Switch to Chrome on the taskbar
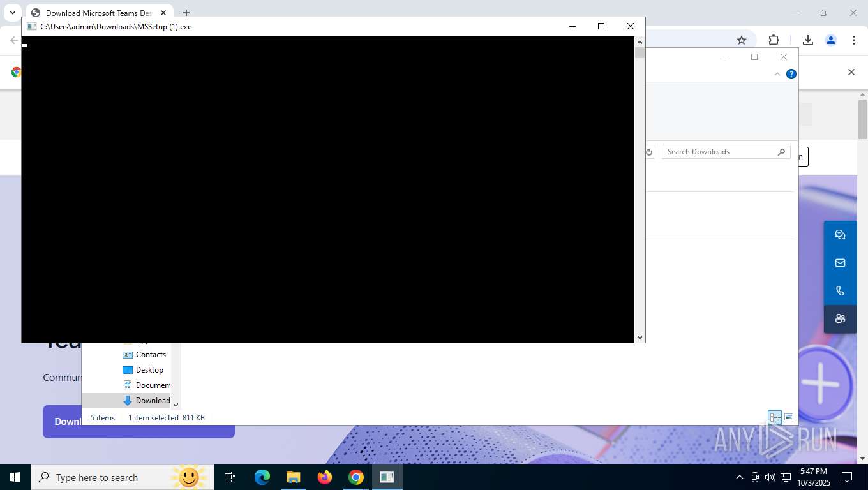This screenshot has width=868, height=490. point(356,477)
